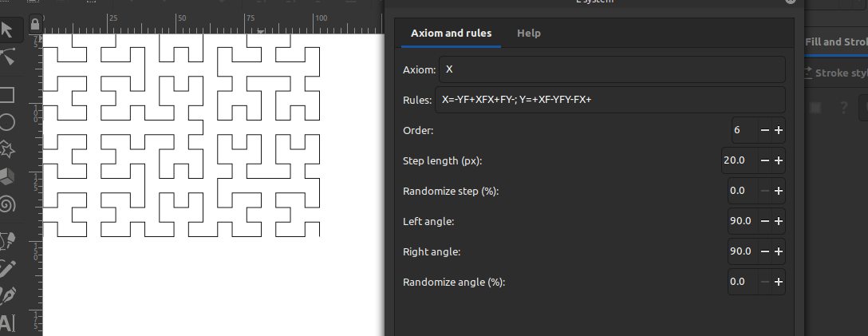Select the Ellipse circle tool

tap(6, 122)
